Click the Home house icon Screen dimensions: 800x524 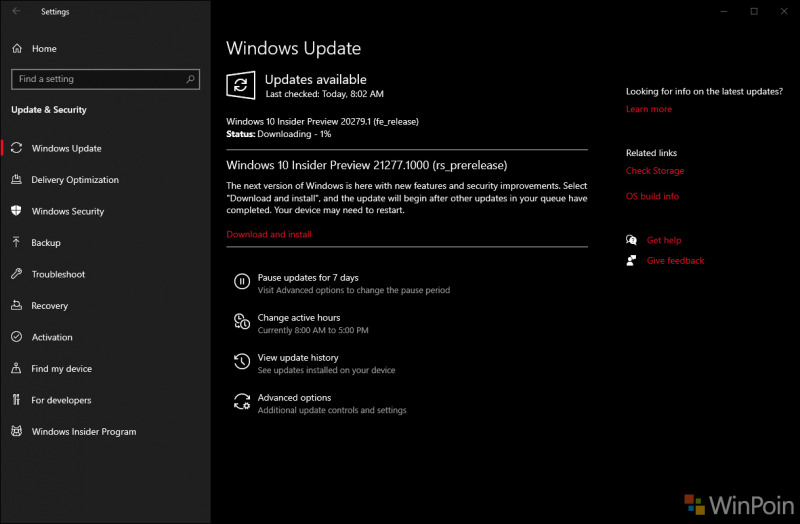[17, 48]
